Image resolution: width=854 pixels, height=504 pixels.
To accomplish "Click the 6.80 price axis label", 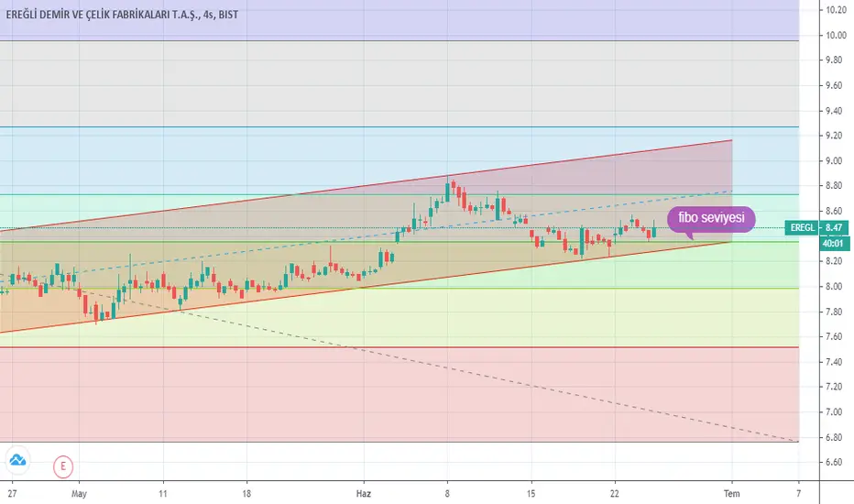I will pos(835,437).
